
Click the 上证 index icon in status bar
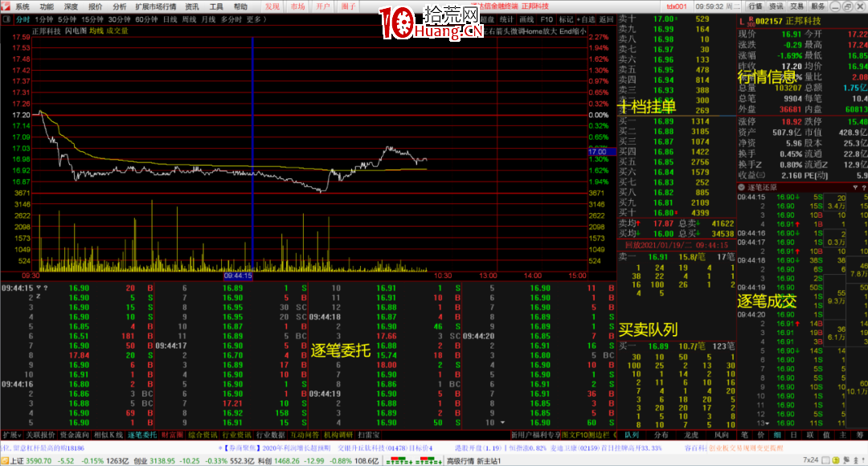5,461
